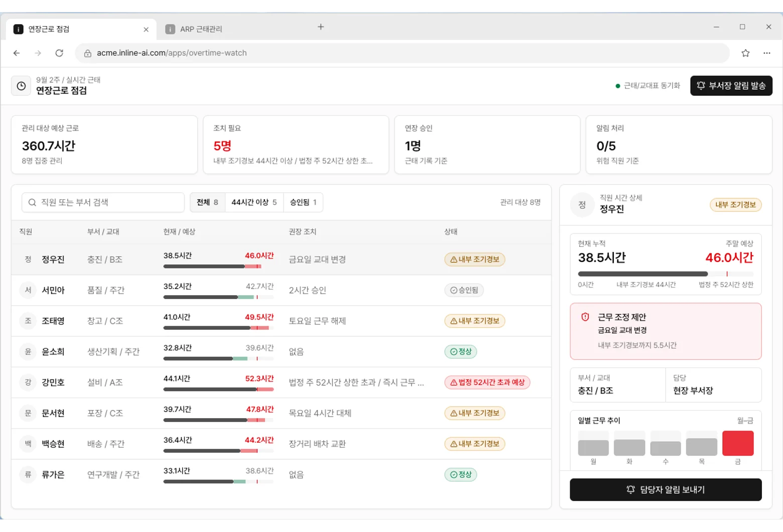Click the 52.3시간 forecast for 강민호
The width and height of the screenshot is (783, 532).
pos(259,378)
